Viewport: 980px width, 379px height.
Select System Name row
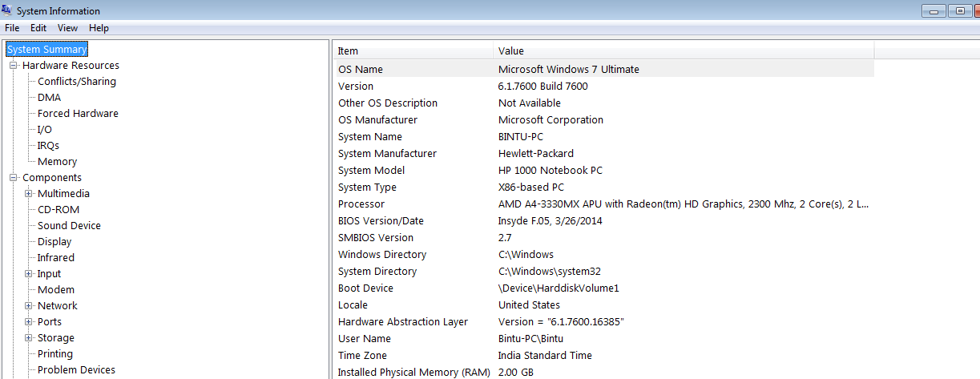coord(603,137)
